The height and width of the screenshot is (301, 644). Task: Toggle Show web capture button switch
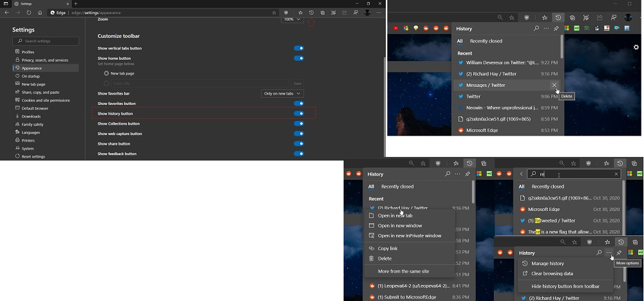tap(299, 134)
